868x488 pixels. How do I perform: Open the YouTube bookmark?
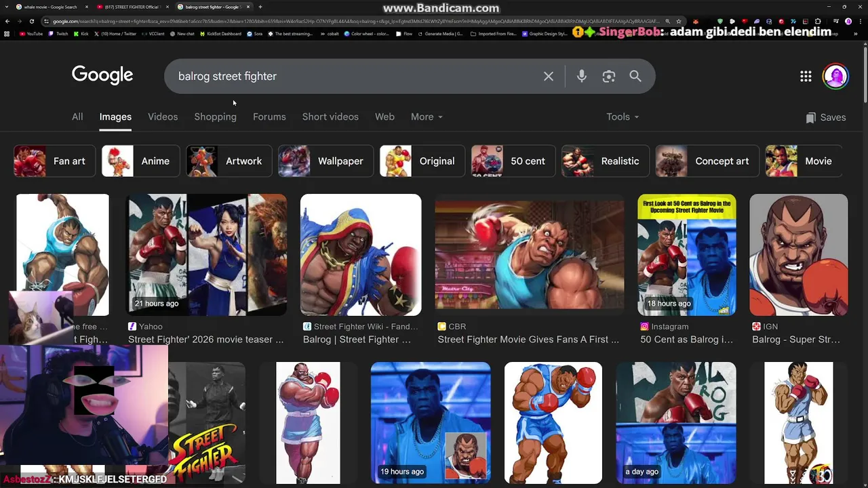(x=31, y=33)
